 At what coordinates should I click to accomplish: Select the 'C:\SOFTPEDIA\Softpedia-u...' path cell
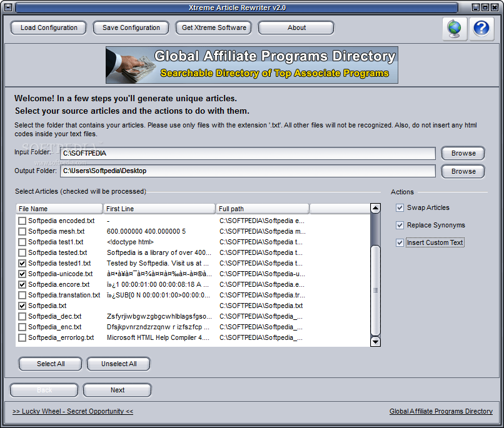(262, 274)
